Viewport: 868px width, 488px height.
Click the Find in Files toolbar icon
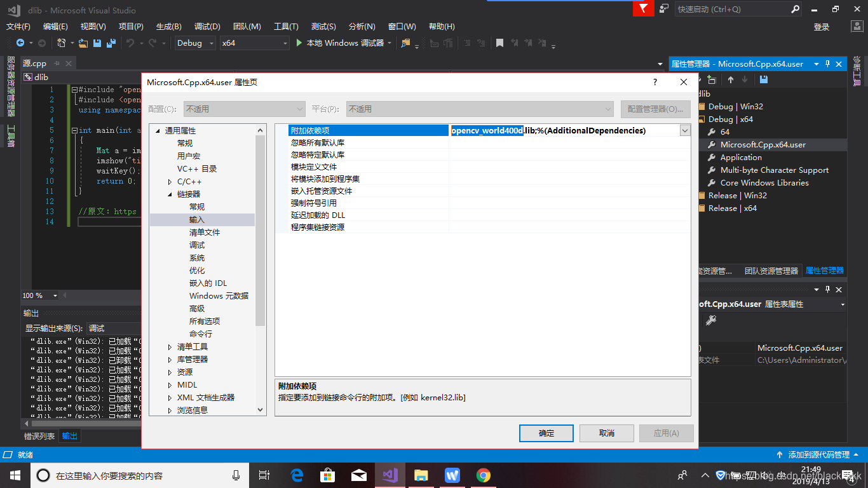[405, 43]
